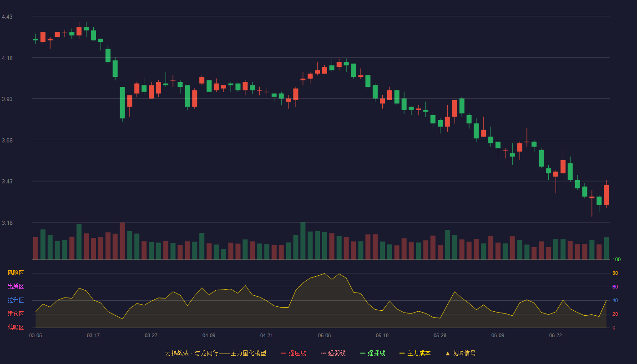Click the 3.18 price axis label
The width and height of the screenshot is (637, 364).
point(7,223)
